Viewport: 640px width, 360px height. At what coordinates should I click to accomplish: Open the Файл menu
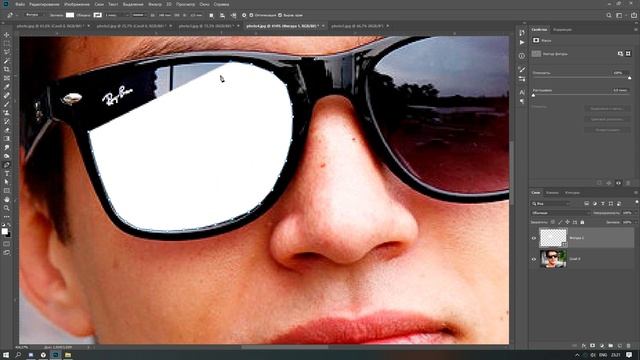(20, 4)
